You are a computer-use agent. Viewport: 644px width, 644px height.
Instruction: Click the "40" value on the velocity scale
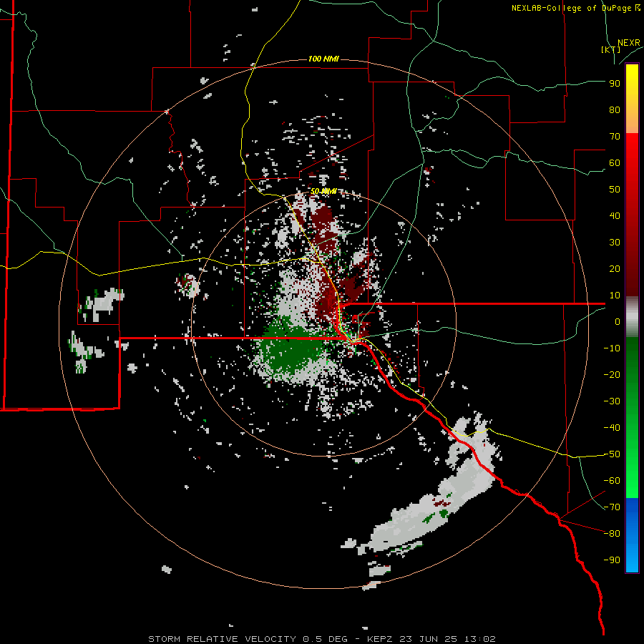tap(615, 215)
